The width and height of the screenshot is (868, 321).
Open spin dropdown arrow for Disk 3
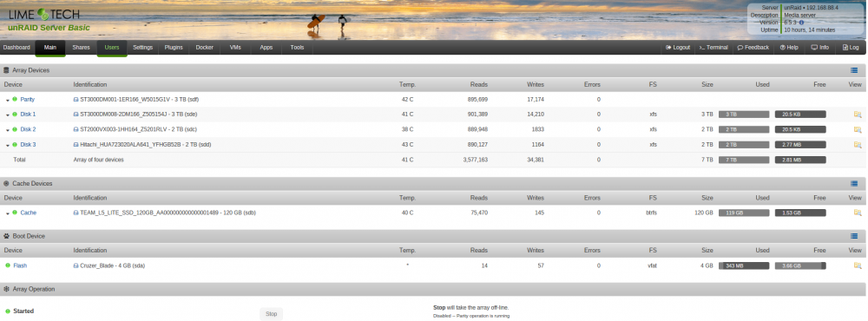[x=8, y=145]
